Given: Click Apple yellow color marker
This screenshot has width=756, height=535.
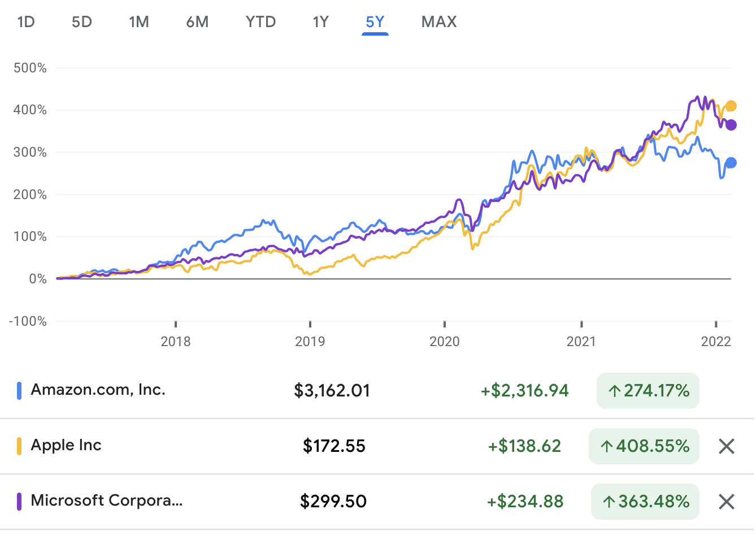Looking at the screenshot, I should 19,446.
